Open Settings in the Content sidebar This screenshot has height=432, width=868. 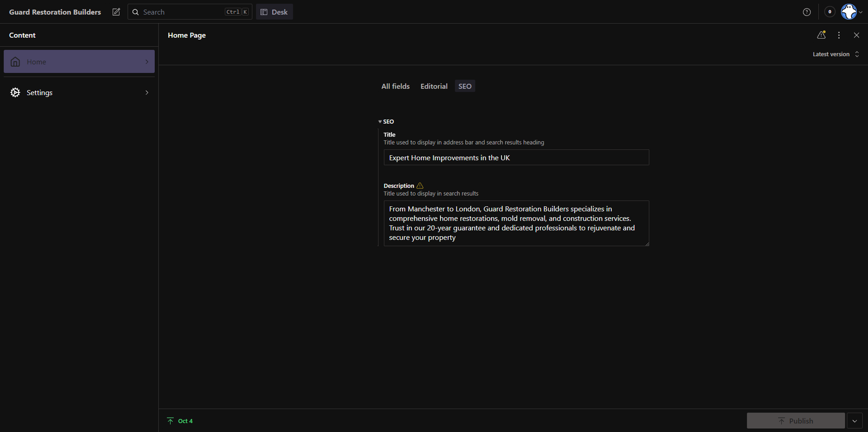(79, 93)
